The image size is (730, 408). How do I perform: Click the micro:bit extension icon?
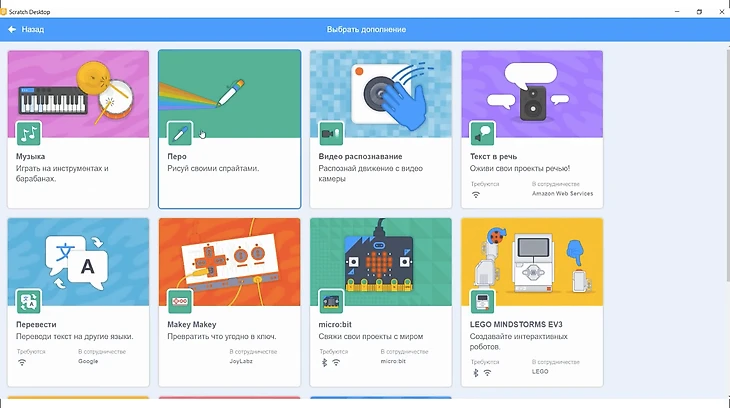(331, 301)
